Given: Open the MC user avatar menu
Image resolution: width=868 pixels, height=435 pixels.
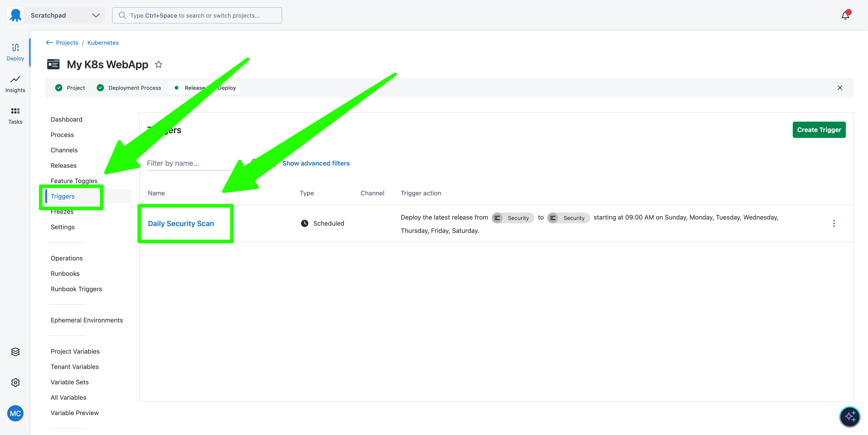Looking at the screenshot, I should (15, 414).
